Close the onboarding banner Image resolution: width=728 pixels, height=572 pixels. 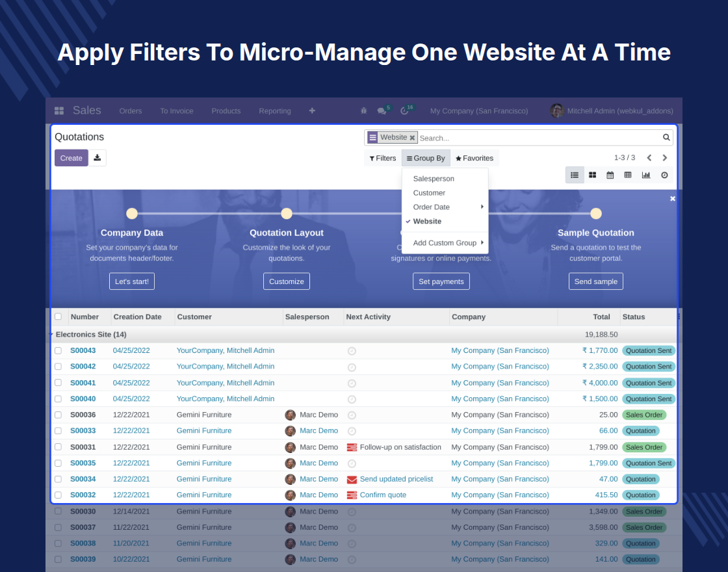(x=672, y=199)
